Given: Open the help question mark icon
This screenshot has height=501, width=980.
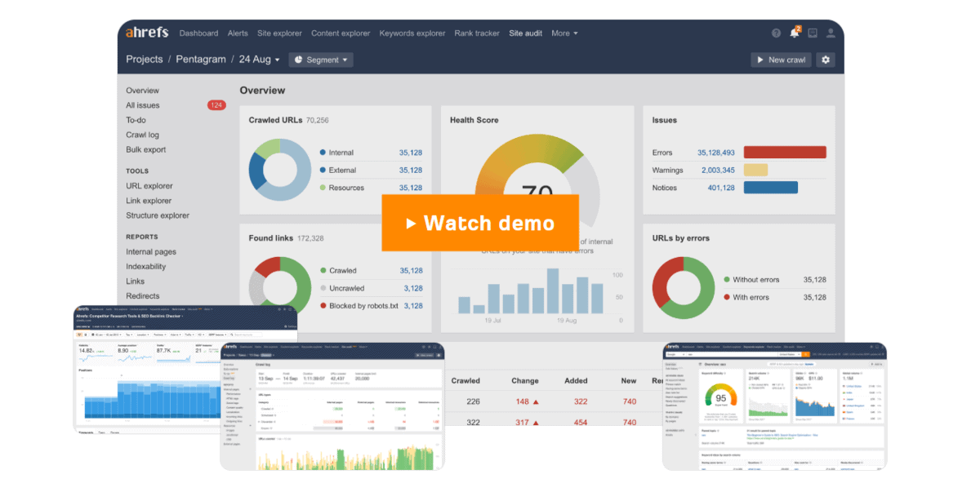Looking at the screenshot, I should (776, 33).
